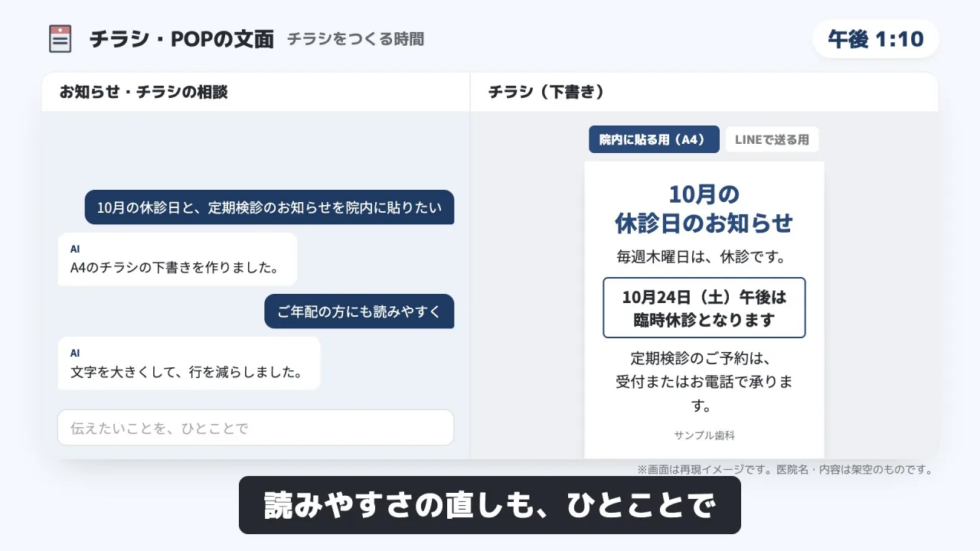Click the flyer document icon beside the title
980x551 pixels.
[60, 38]
